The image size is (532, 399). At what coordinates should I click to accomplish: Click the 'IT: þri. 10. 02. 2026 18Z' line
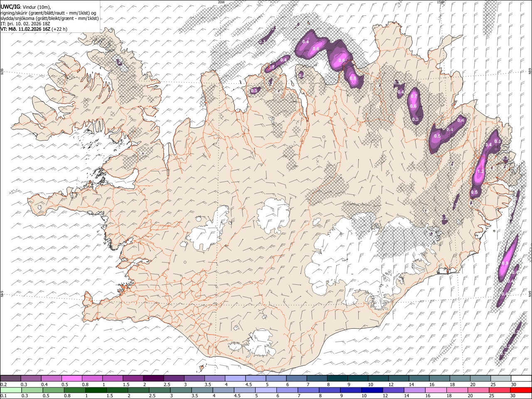pyautogui.click(x=25, y=24)
